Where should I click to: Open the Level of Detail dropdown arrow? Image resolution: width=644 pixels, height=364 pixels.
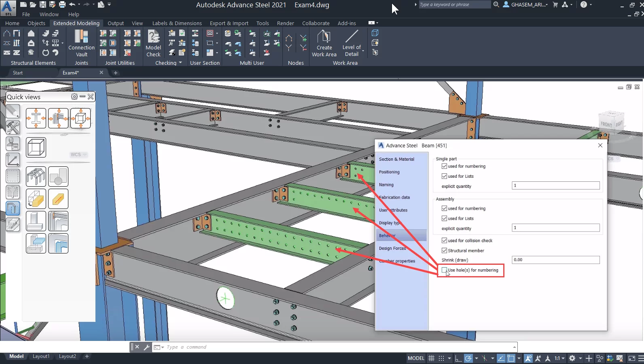(x=363, y=51)
